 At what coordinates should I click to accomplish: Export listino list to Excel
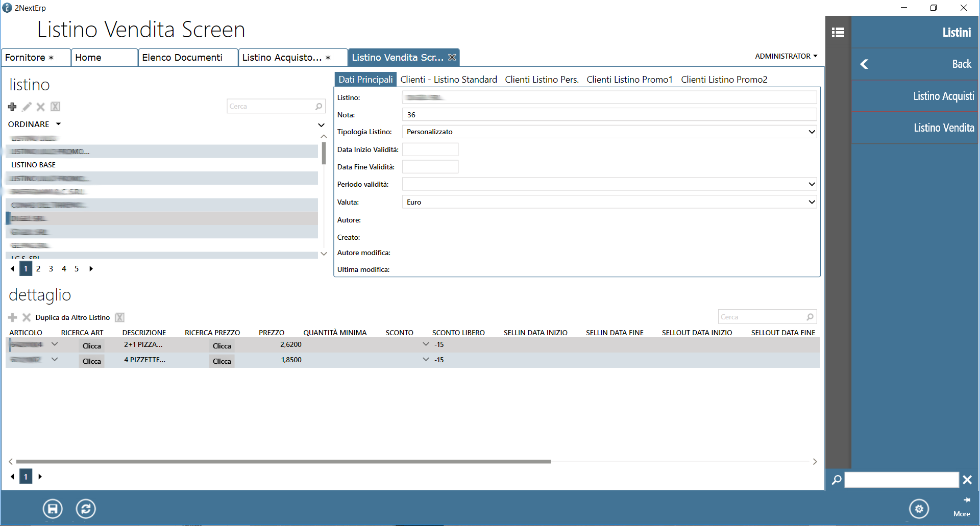(55, 107)
